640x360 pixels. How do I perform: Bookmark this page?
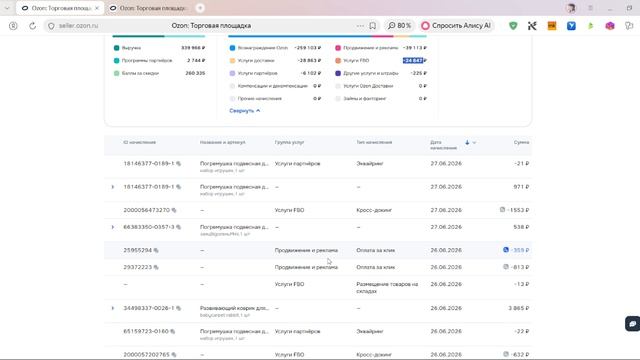pos(373,26)
